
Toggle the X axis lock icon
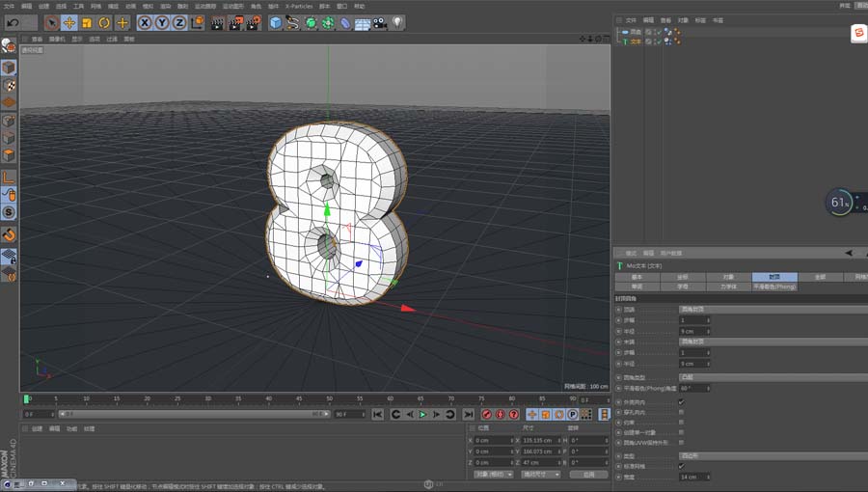tap(145, 22)
